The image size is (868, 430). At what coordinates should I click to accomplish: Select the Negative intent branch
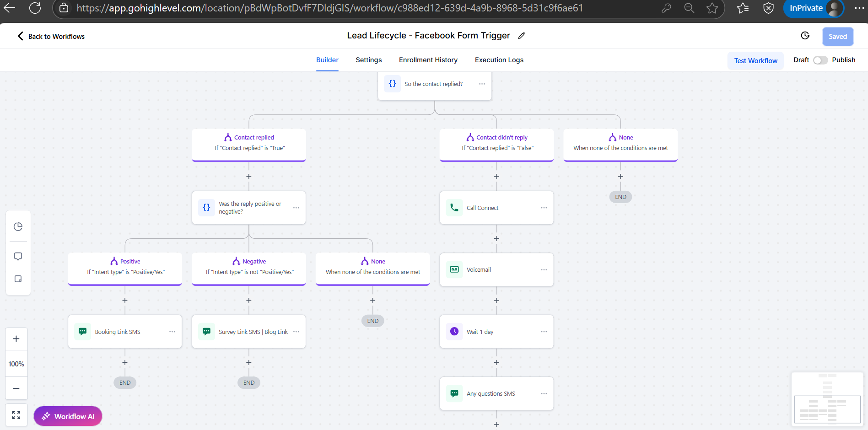(249, 269)
